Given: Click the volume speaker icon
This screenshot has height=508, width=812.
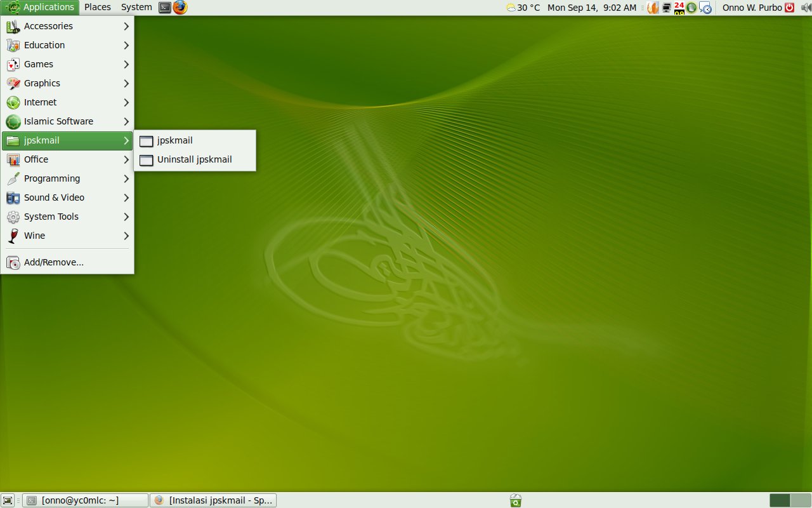Looking at the screenshot, I should click(x=805, y=8).
